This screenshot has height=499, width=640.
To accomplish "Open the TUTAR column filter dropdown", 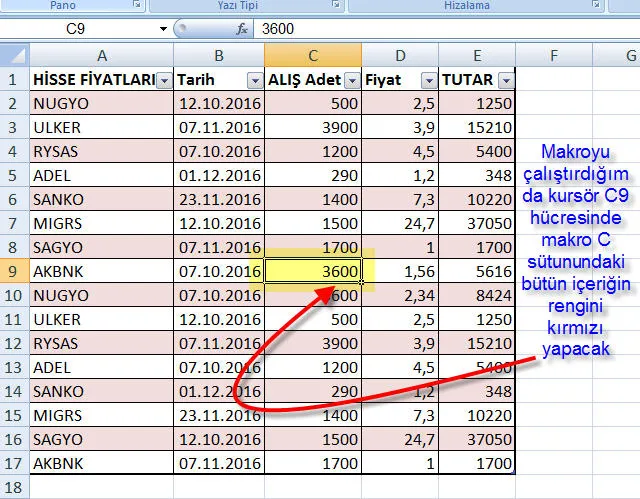I will (506, 80).
